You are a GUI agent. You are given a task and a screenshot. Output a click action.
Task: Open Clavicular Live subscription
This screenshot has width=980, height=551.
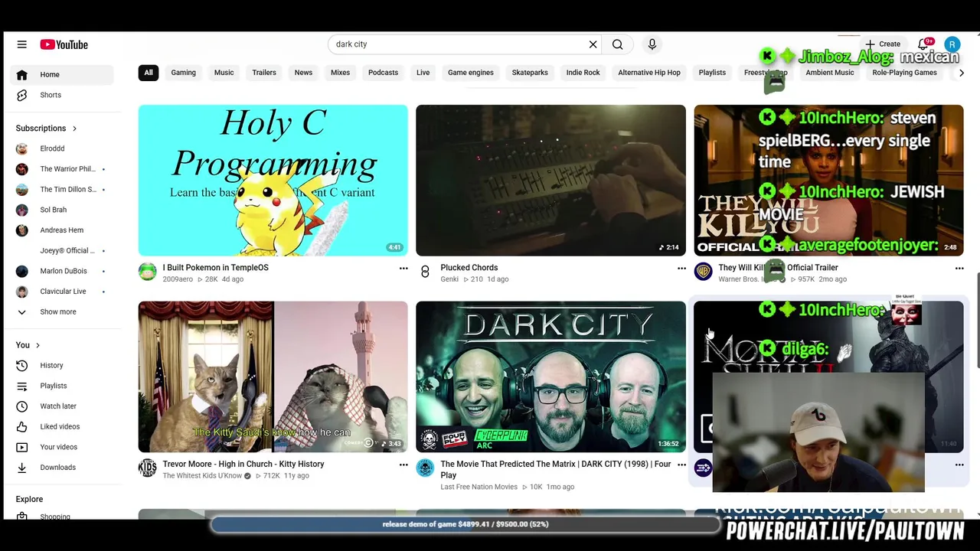pyautogui.click(x=62, y=292)
